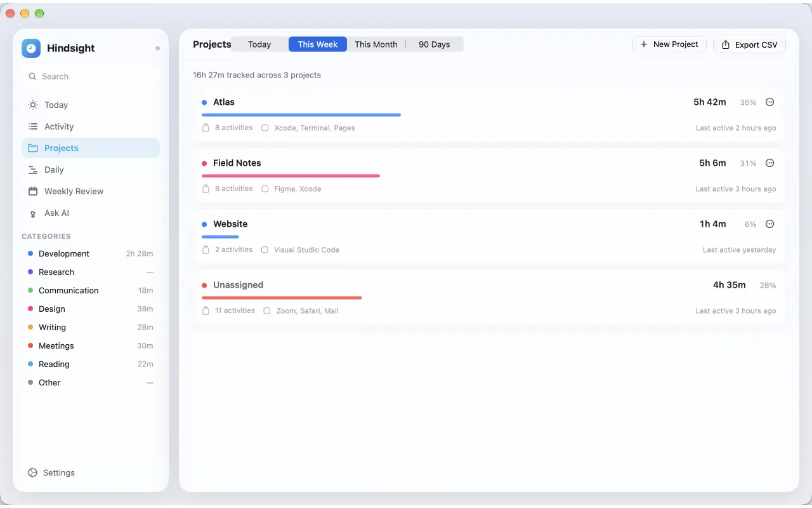Click the New Project button
This screenshot has height=508, width=812.
point(669,44)
